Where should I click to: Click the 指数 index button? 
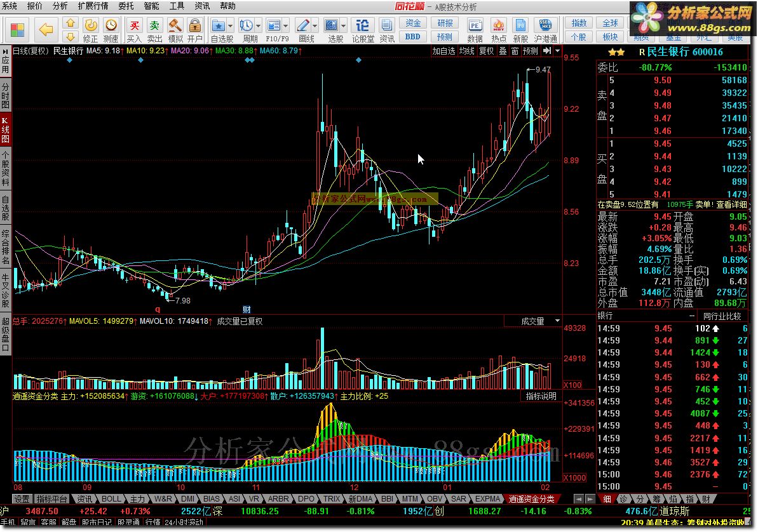pyautogui.click(x=579, y=23)
